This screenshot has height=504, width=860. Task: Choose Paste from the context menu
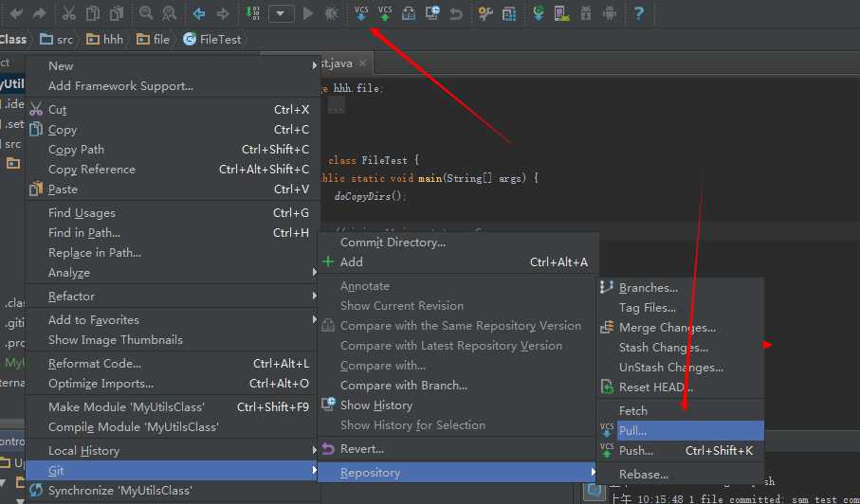click(174, 189)
